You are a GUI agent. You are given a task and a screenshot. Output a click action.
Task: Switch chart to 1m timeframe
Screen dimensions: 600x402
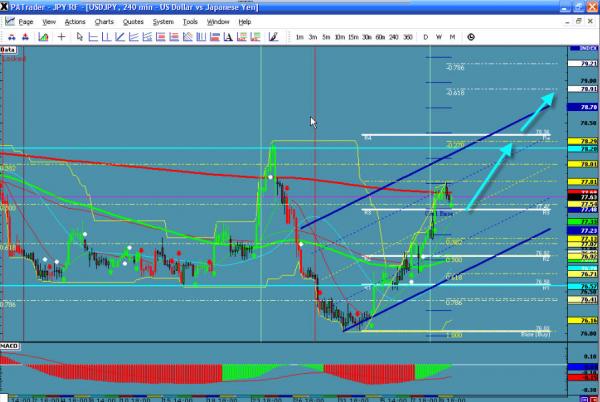[x=300, y=37]
